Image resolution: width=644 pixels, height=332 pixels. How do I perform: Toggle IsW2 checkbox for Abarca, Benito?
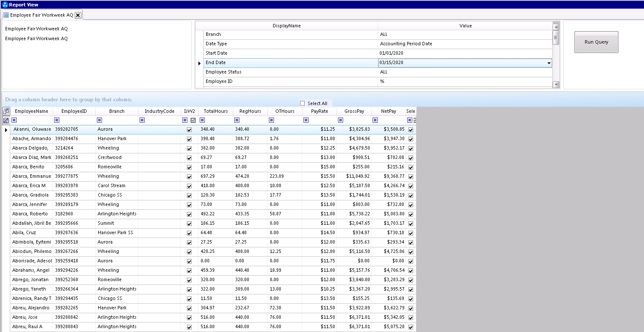[x=189, y=167]
